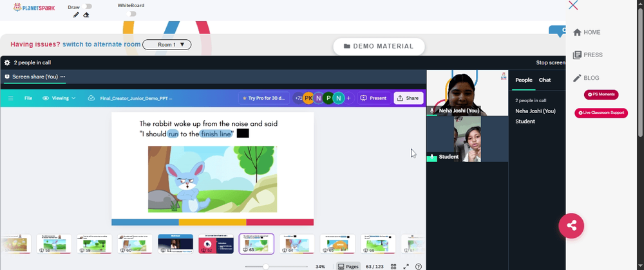This screenshot has width=644, height=270.
Task: Click switch to alternate room link
Action: (102, 44)
